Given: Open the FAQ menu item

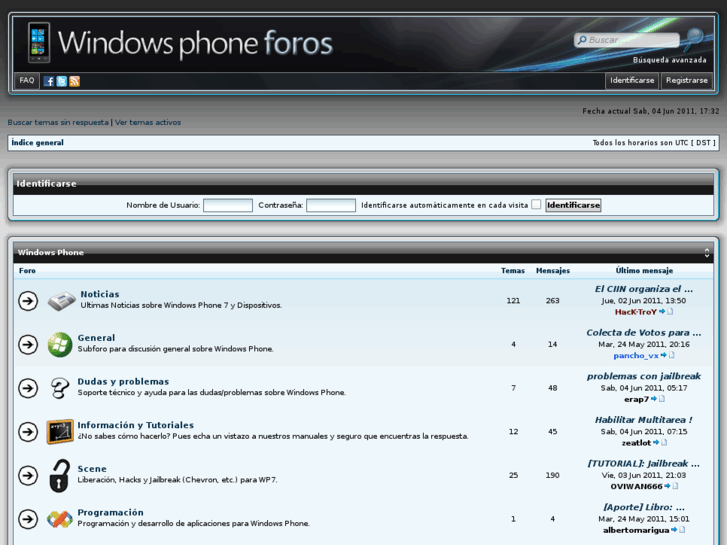Looking at the screenshot, I should pos(27,81).
